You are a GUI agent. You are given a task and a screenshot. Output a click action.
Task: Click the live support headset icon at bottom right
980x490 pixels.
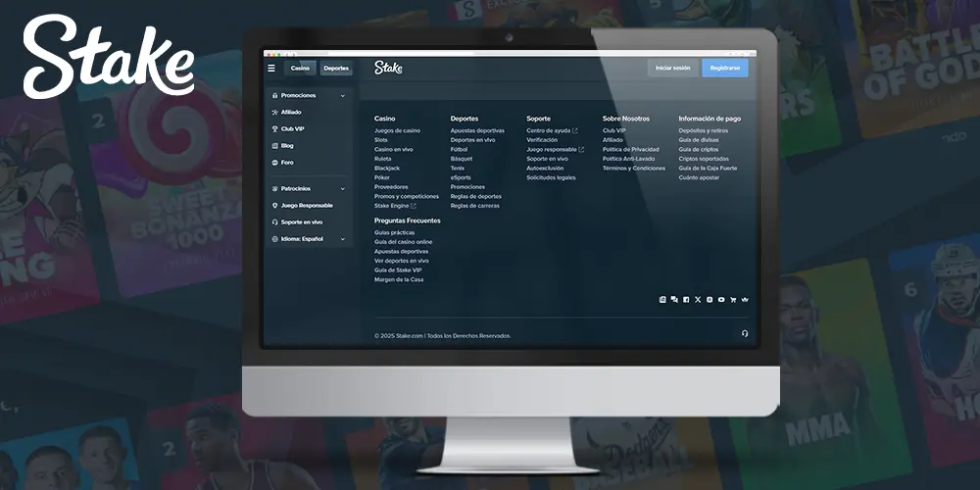coord(745,334)
